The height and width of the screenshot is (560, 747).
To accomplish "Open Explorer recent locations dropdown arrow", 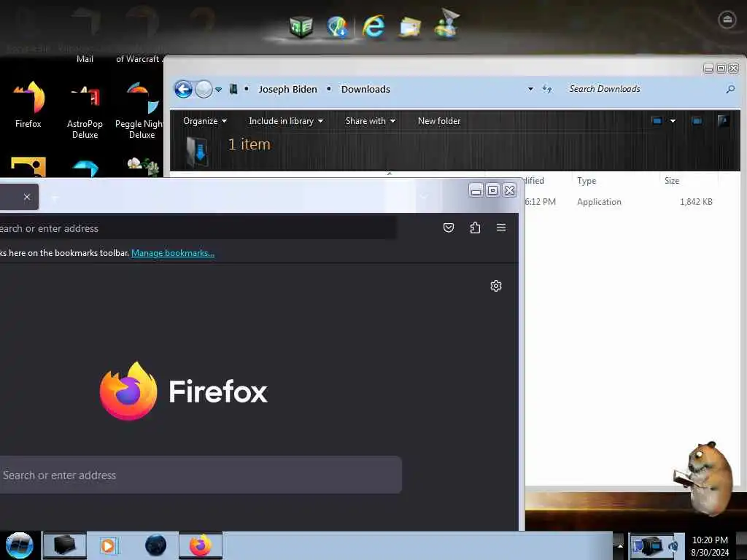I will pyautogui.click(x=218, y=90).
